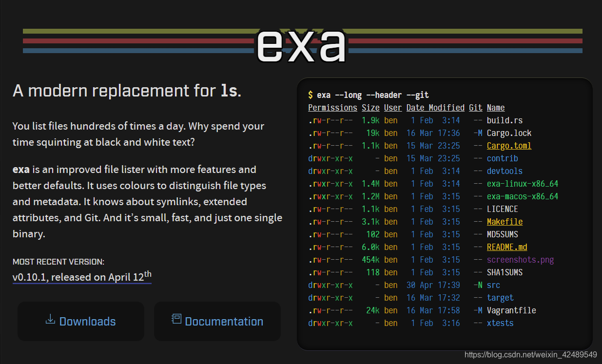Click the 'User' column header
The width and height of the screenshot is (602, 364).
(x=393, y=108)
